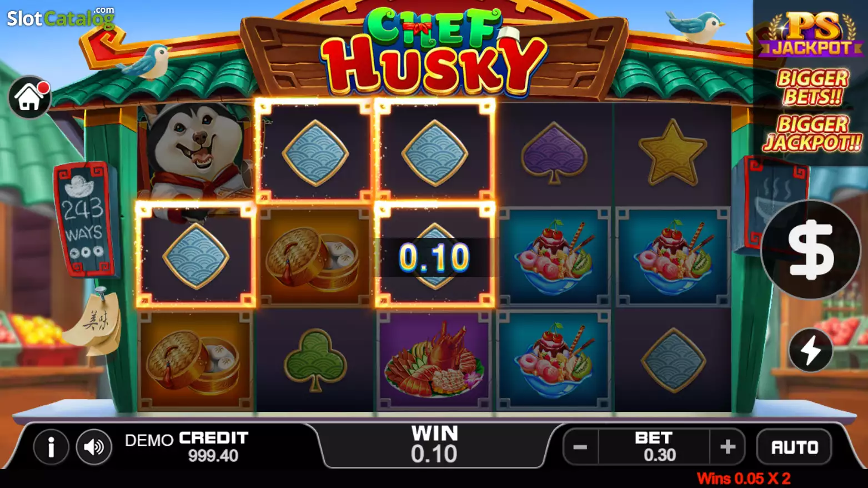Click the gold star symbol
Image resolution: width=868 pixels, height=488 pixels.
pyautogui.click(x=673, y=153)
